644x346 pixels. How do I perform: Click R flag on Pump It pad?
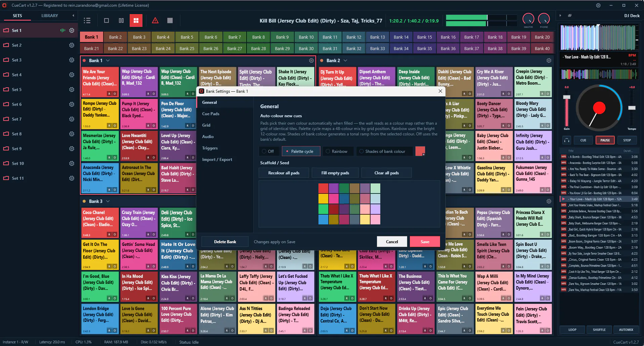coord(148,126)
